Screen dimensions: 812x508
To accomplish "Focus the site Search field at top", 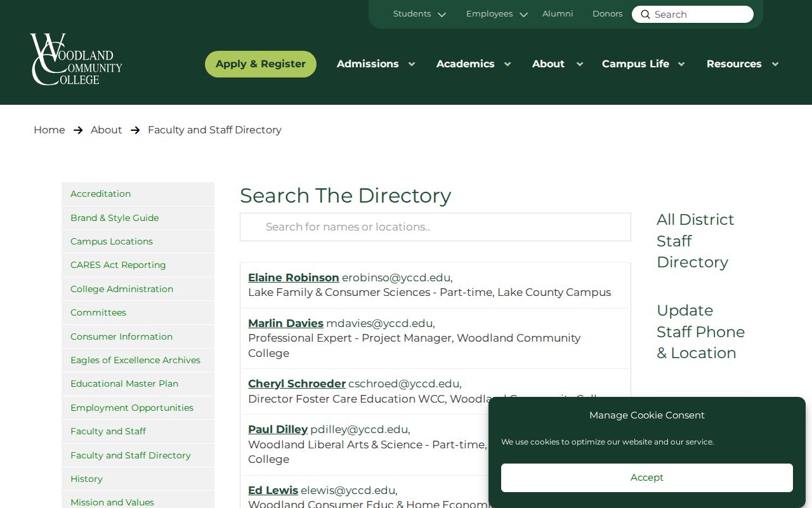I will (693, 15).
